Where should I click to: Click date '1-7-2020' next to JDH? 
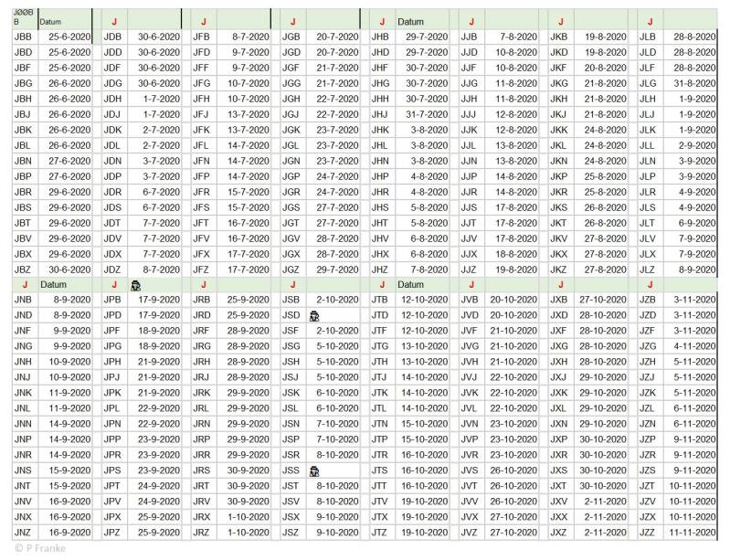pos(162,100)
